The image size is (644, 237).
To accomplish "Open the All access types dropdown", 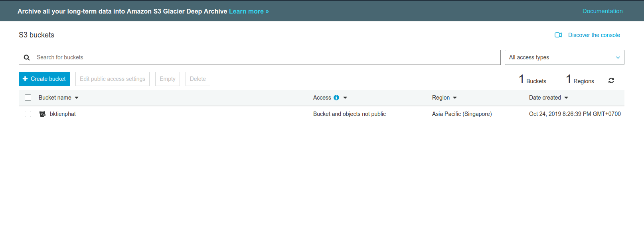I will pyautogui.click(x=564, y=57).
